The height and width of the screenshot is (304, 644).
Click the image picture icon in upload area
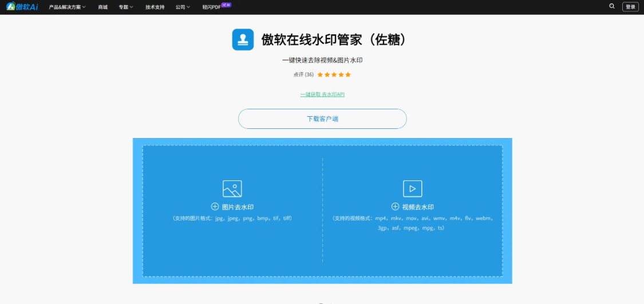pyautogui.click(x=232, y=188)
